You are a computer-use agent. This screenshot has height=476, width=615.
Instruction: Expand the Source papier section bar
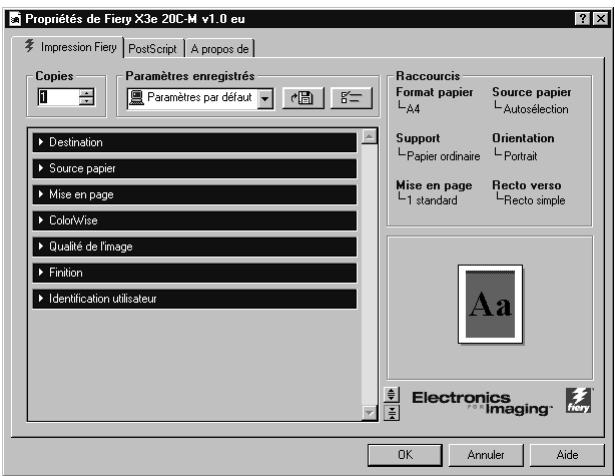[x=195, y=168]
